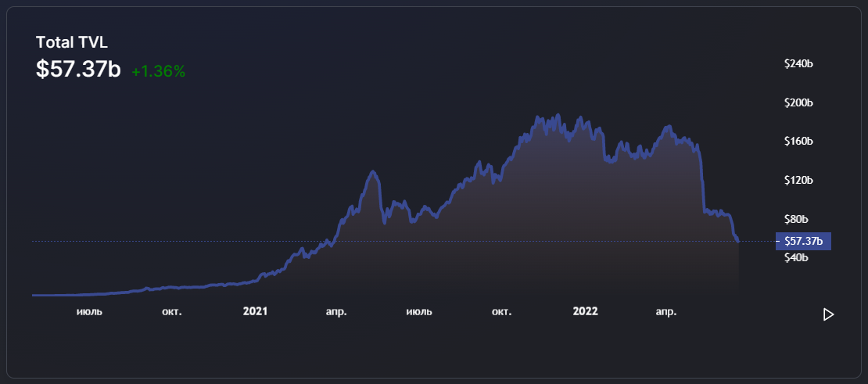The height and width of the screenshot is (384, 868).
Task: Click the $160b axis label
Action: tap(798, 141)
